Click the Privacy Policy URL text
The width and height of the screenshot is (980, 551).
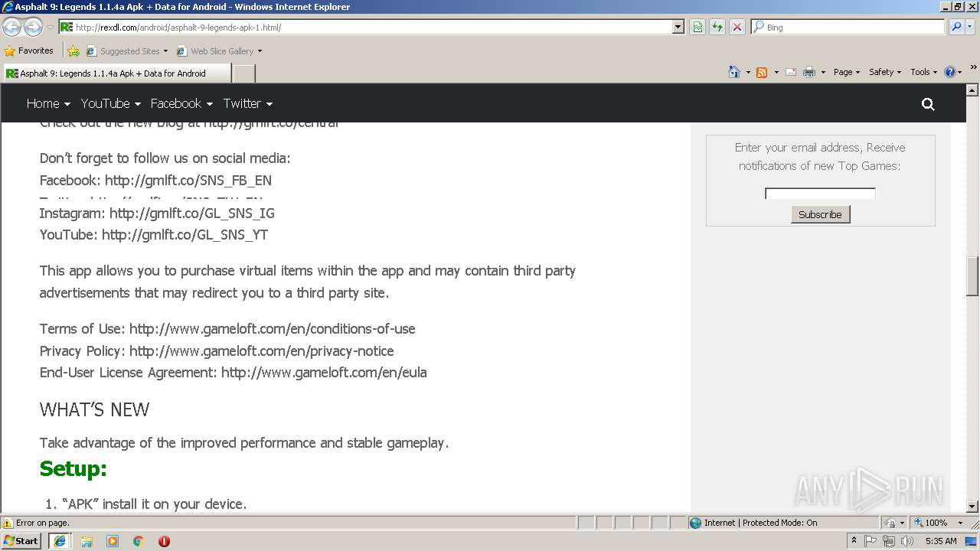click(x=262, y=351)
